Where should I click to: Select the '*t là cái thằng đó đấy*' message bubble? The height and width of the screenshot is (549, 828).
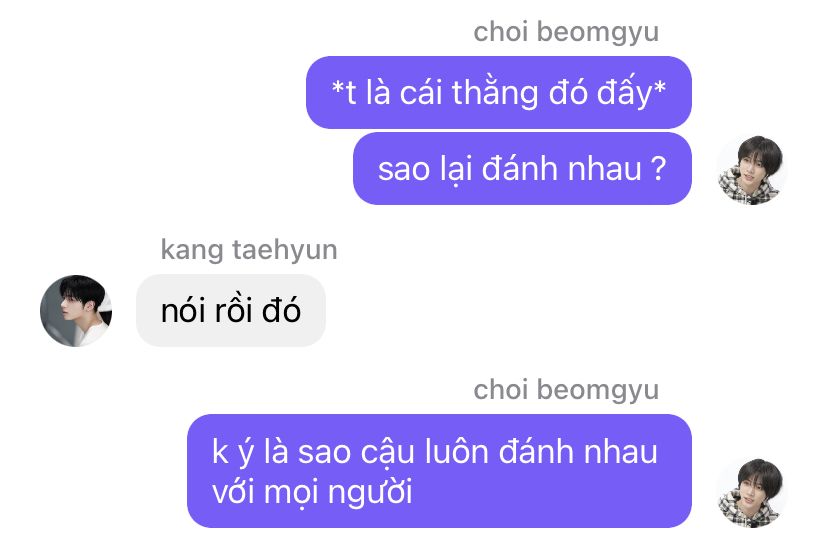[498, 92]
